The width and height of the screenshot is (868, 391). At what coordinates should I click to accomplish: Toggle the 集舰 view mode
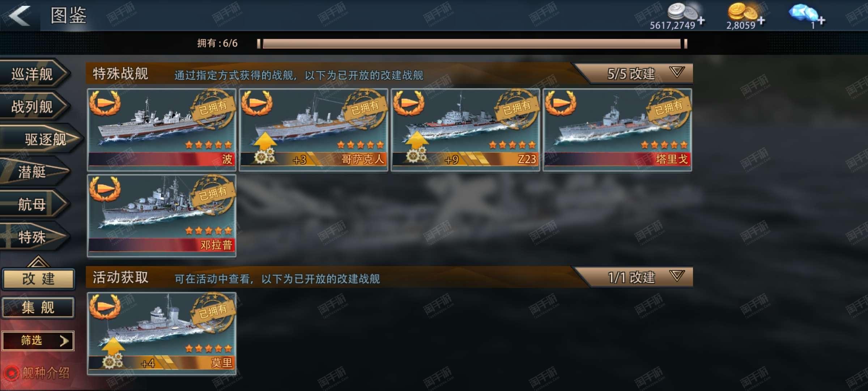click(x=38, y=308)
